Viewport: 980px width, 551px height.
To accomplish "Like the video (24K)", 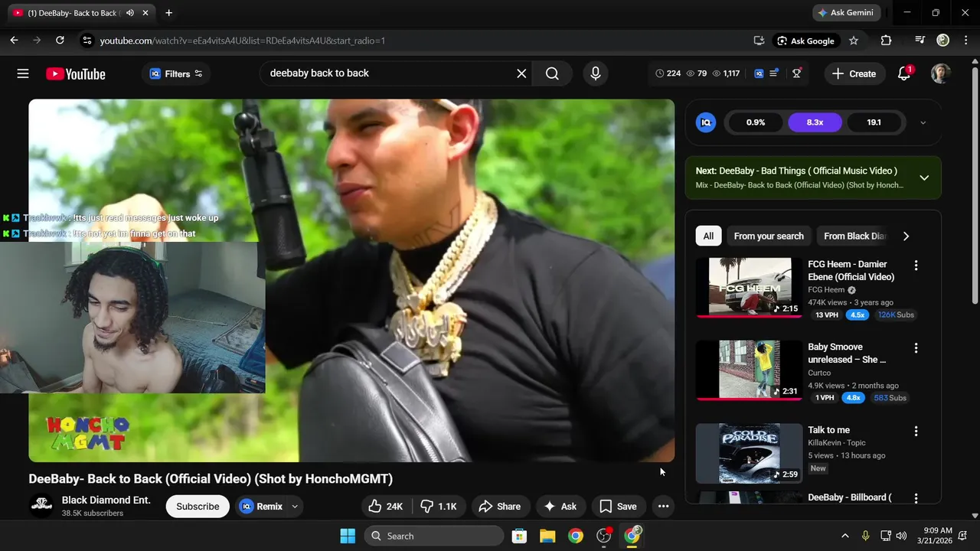I will 386,507.
